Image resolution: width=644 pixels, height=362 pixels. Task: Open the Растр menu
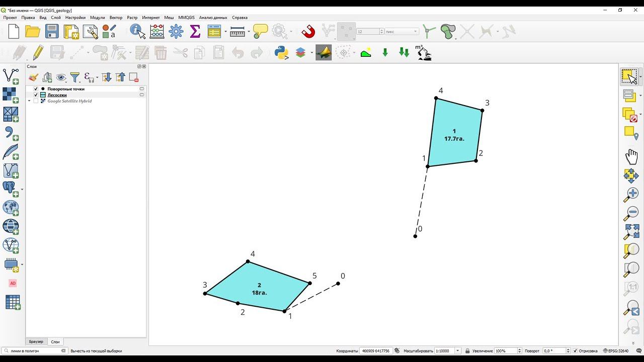132,18
